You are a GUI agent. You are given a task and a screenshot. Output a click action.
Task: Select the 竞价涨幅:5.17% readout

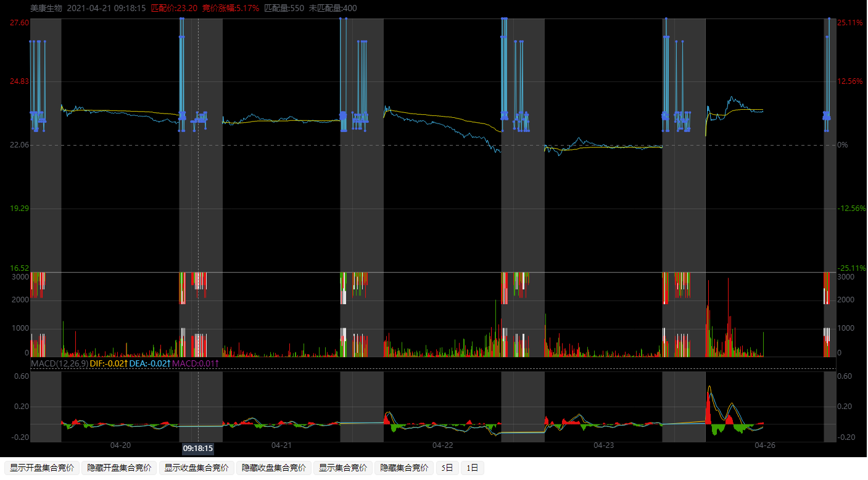(x=231, y=8)
